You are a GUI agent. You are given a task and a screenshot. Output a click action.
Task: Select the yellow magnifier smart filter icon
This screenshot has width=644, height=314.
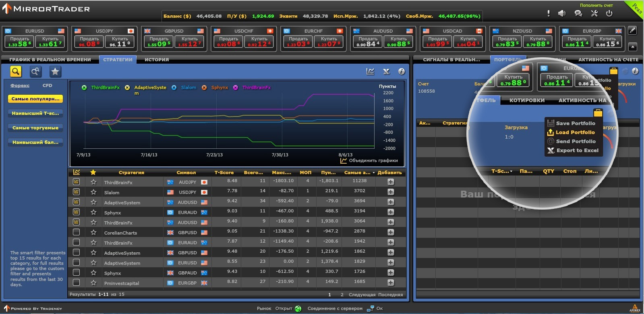point(16,71)
